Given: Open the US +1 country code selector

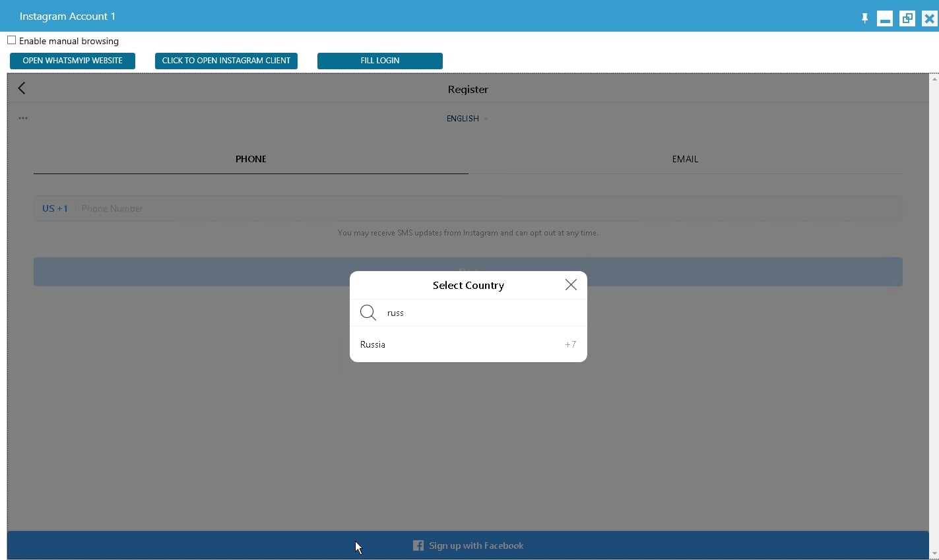Looking at the screenshot, I should 55,208.
